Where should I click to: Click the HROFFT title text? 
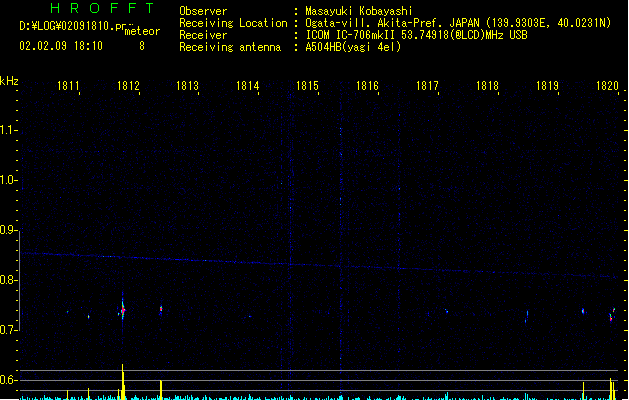(x=102, y=8)
